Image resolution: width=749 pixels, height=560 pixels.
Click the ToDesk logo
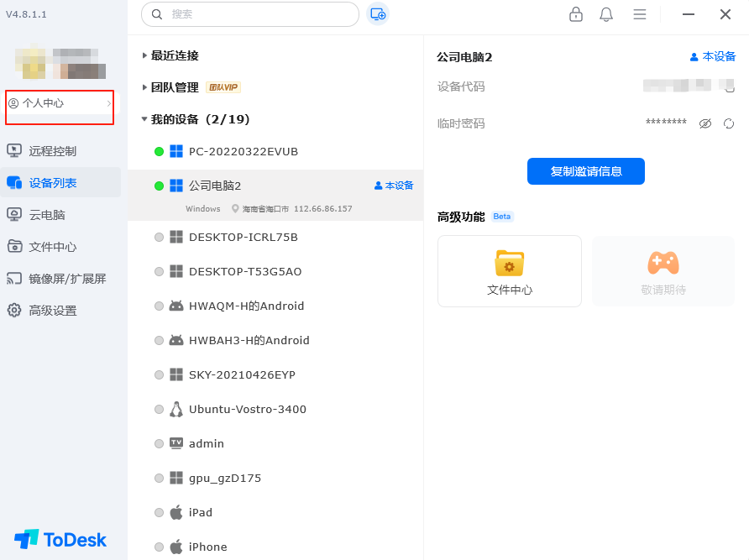tap(60, 540)
